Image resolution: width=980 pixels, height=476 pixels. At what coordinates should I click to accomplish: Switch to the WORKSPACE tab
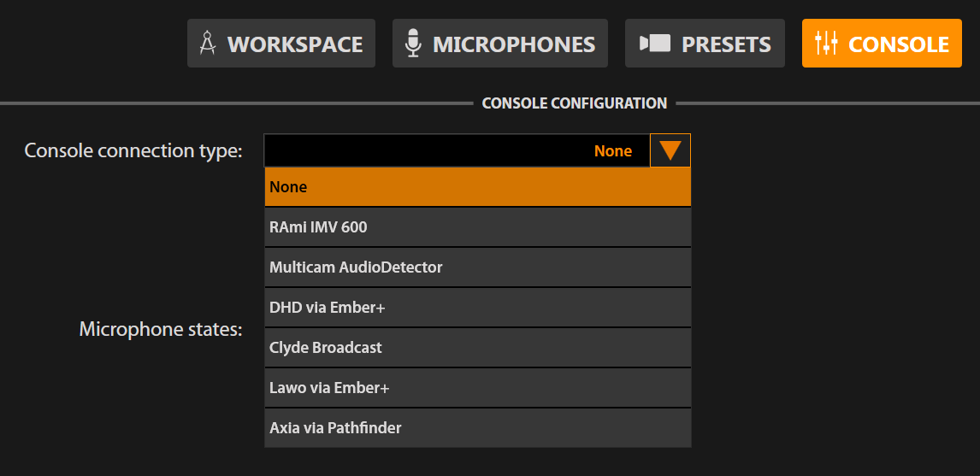(x=294, y=44)
